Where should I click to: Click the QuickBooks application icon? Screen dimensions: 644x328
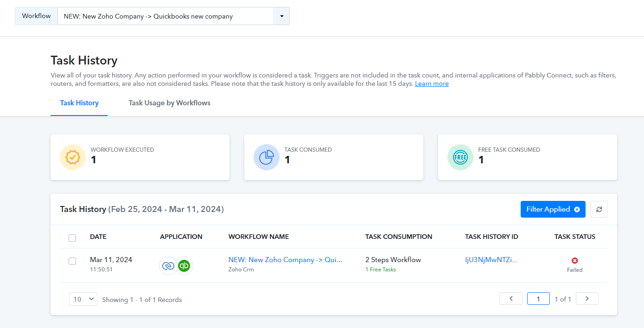point(184,266)
